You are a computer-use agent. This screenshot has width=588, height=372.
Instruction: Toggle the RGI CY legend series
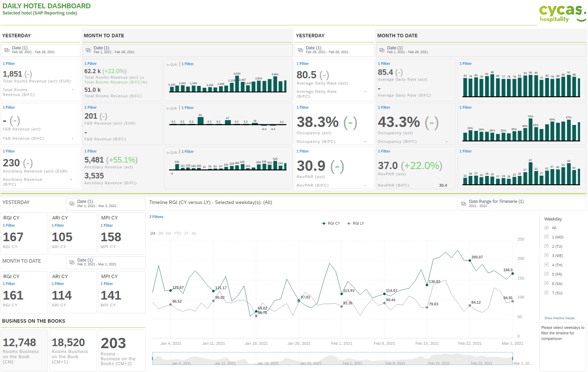(x=331, y=223)
